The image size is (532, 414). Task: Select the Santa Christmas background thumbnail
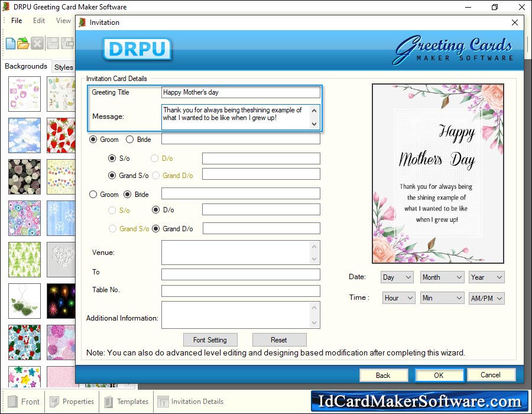click(24, 342)
